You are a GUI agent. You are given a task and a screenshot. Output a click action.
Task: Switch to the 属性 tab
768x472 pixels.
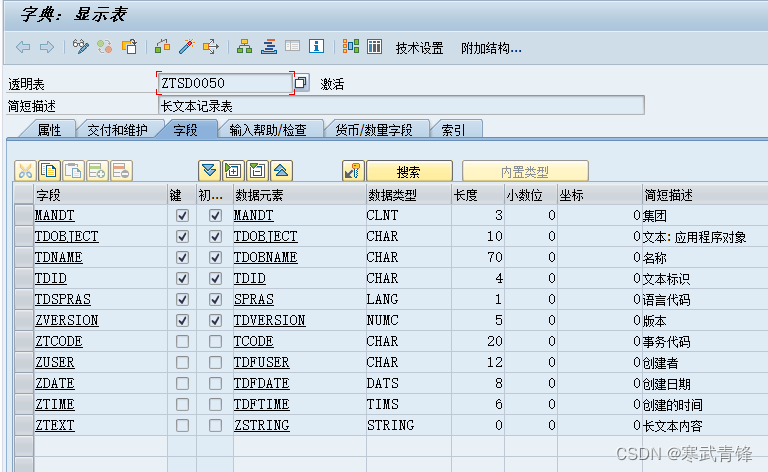pyautogui.click(x=49, y=130)
